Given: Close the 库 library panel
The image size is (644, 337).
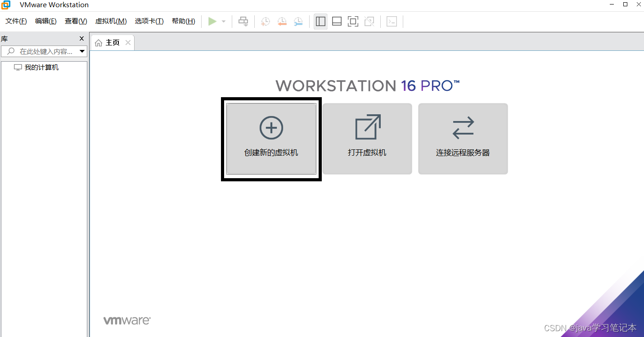Looking at the screenshot, I should [x=81, y=39].
